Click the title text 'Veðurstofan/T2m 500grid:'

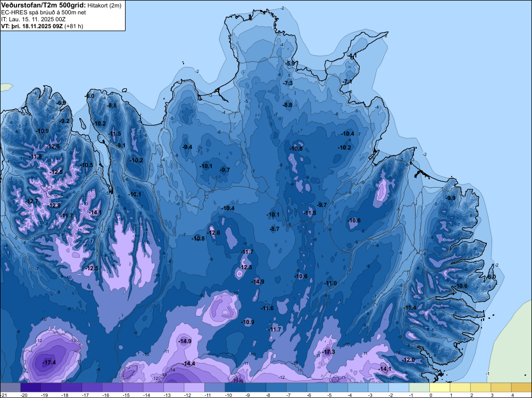(x=44, y=5)
